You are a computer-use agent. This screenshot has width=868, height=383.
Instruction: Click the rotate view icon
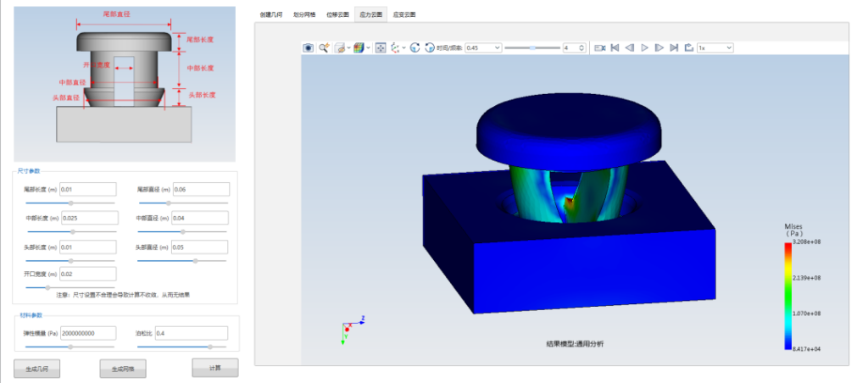click(x=415, y=48)
